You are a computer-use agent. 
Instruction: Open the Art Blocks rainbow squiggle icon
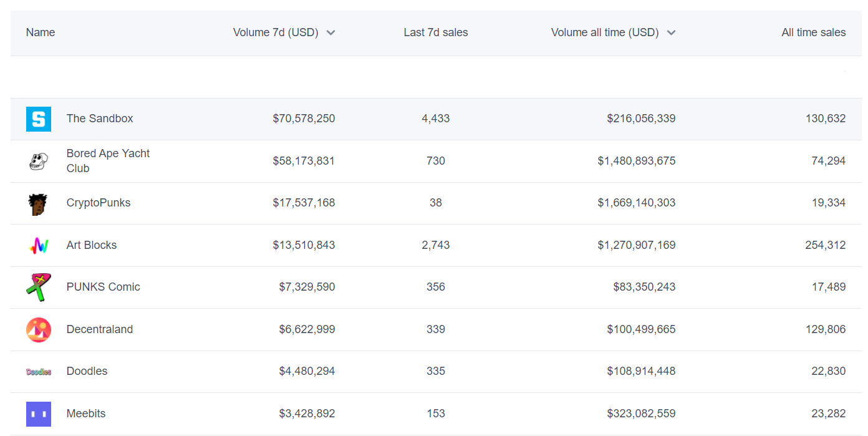point(38,246)
